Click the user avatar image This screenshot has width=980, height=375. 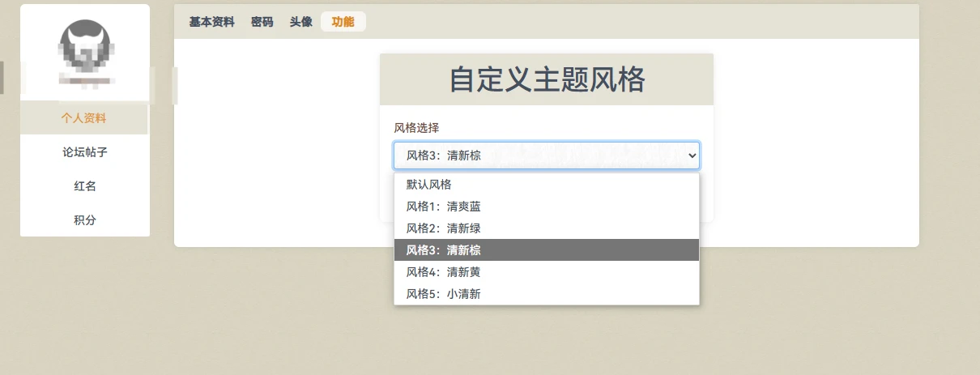click(x=85, y=45)
